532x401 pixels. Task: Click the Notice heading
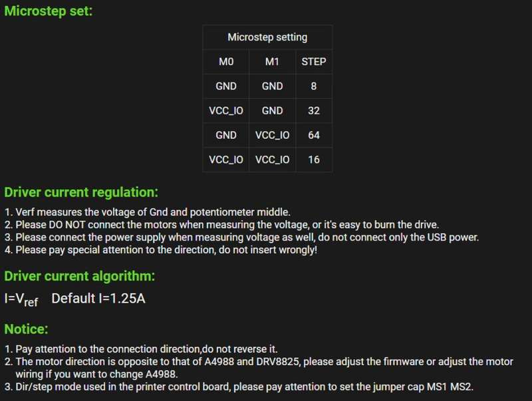pos(26,329)
